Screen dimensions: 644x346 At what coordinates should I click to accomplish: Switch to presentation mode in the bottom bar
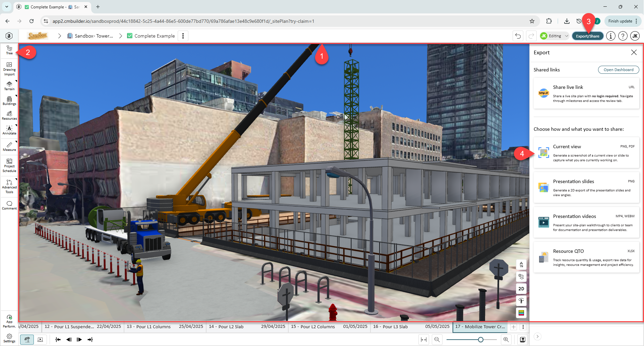40,340
